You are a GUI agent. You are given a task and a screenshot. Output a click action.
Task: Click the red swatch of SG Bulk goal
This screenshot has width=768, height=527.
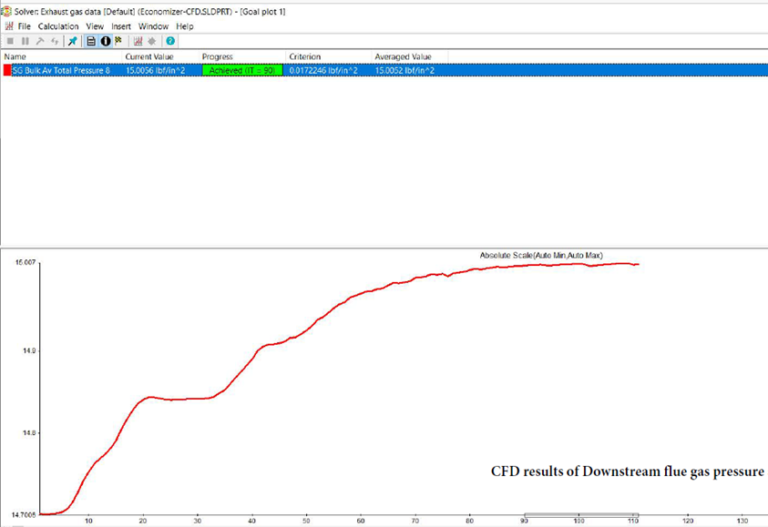(x=8, y=71)
